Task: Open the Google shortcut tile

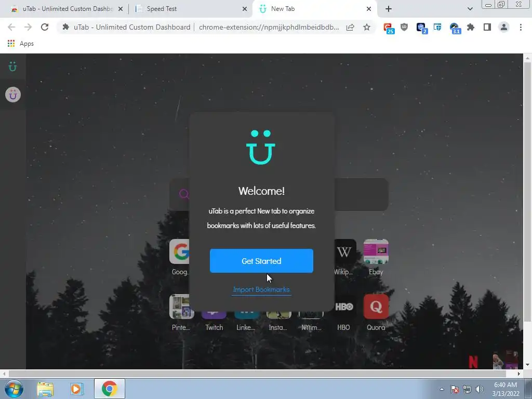Action: pos(180,251)
